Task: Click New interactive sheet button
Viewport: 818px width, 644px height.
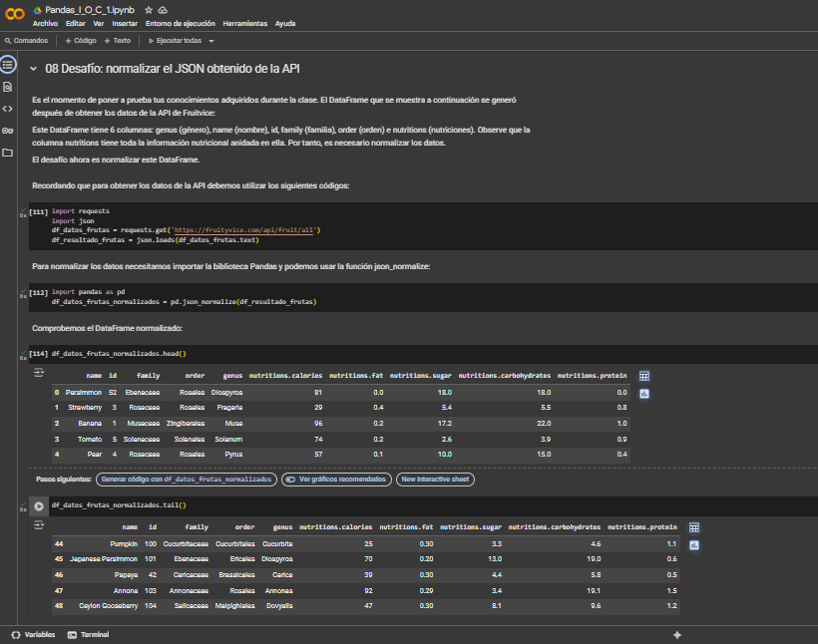Action: point(435,480)
